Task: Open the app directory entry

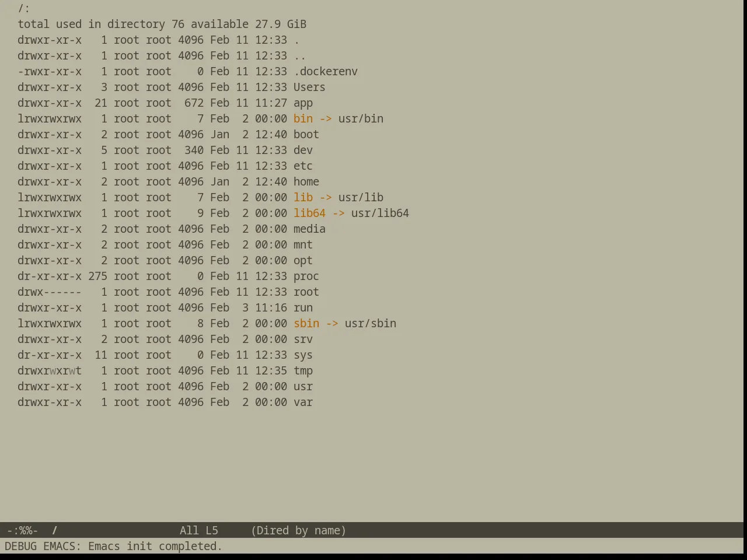Action: point(303,103)
